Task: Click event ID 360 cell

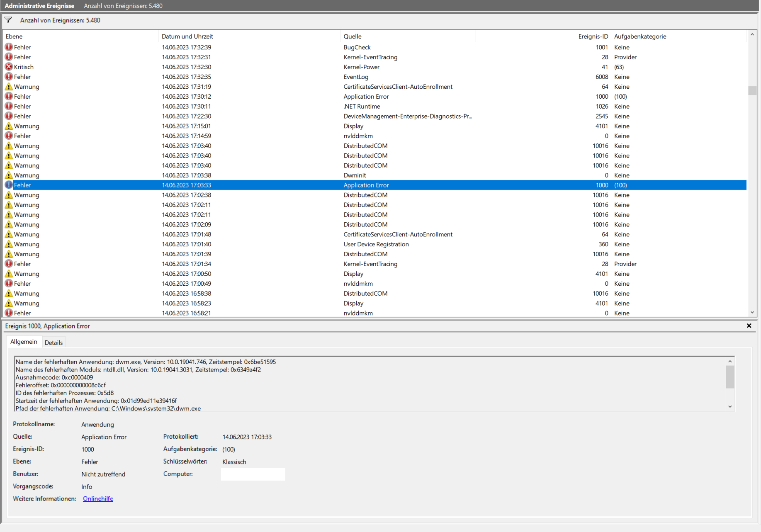Action: tap(603, 244)
